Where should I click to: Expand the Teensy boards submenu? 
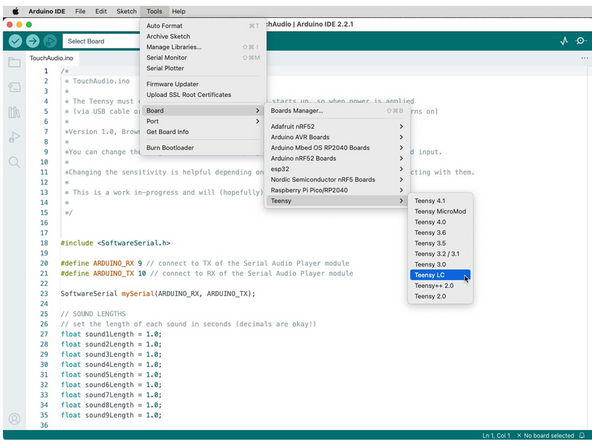pos(337,200)
